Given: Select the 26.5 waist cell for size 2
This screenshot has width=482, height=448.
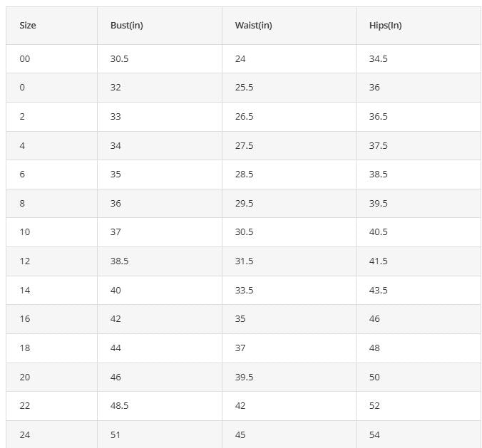Looking at the screenshot, I should [244, 117].
